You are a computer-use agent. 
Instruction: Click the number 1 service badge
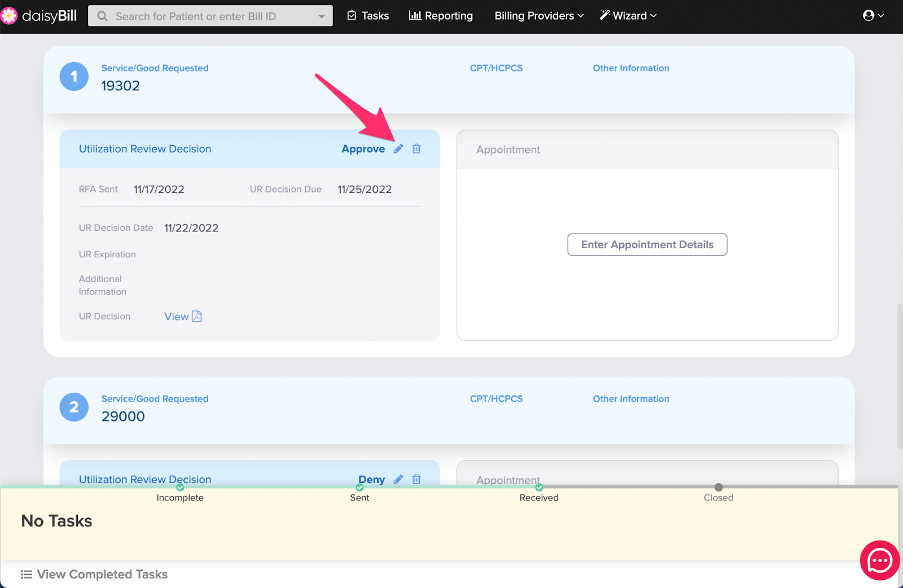(x=74, y=76)
